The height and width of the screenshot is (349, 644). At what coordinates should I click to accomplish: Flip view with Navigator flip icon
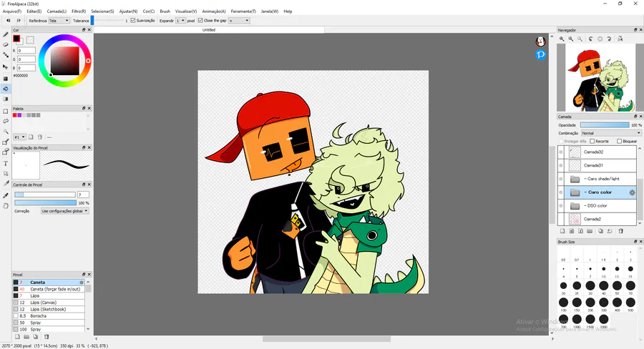[x=620, y=39]
